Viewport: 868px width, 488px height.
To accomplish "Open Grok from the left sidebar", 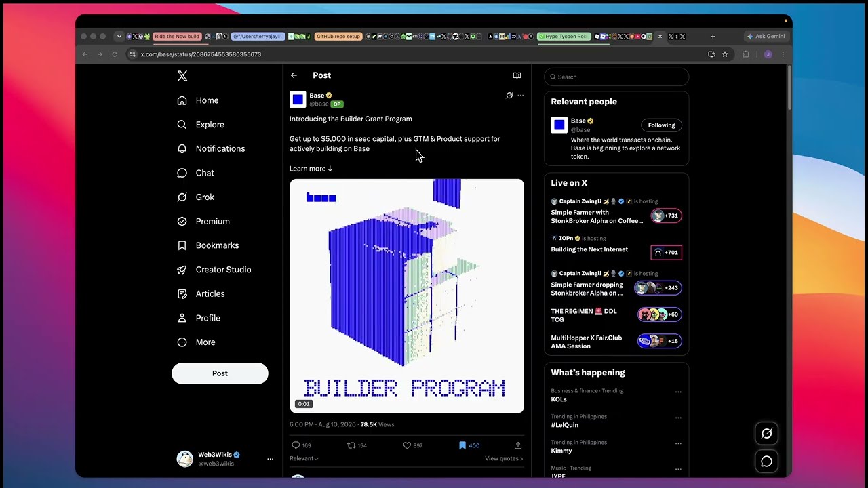I will coord(195,197).
